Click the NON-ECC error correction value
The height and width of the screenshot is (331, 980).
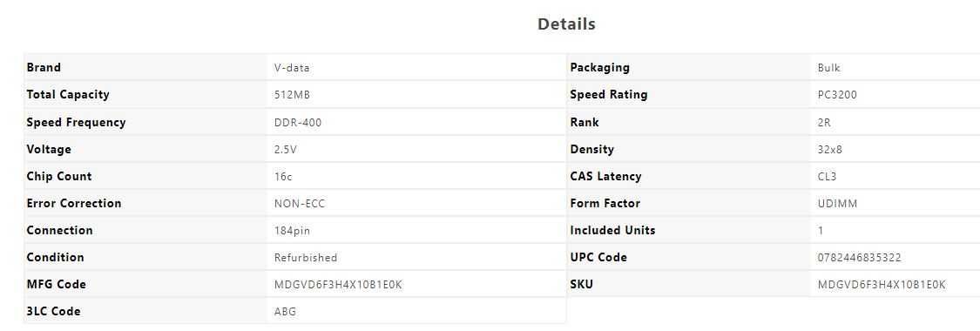pos(300,204)
